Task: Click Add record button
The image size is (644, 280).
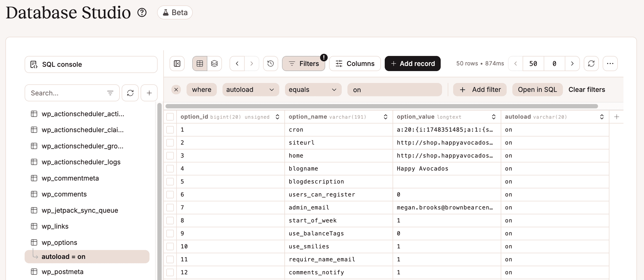Action: [x=413, y=64]
